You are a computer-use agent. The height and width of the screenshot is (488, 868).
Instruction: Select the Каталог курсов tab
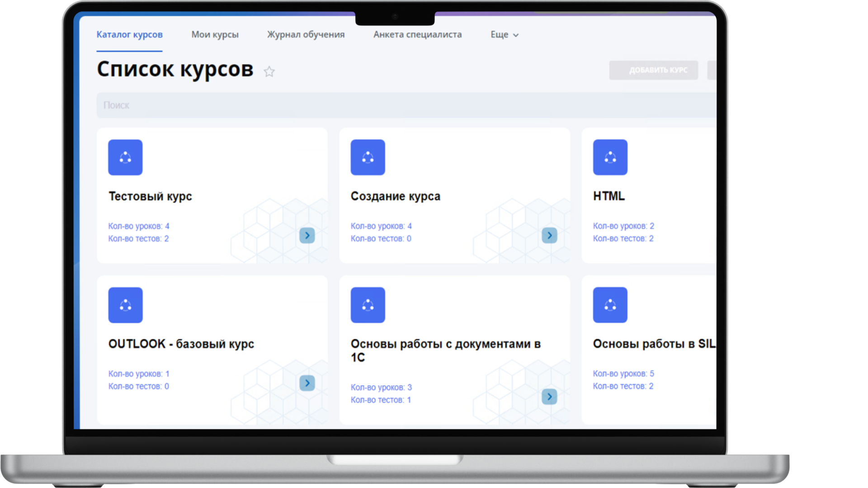point(129,35)
